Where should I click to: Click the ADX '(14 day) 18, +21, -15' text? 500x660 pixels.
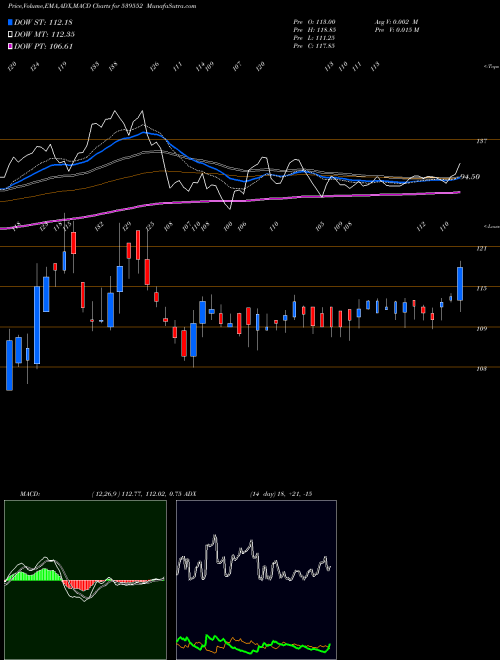[281, 494]
